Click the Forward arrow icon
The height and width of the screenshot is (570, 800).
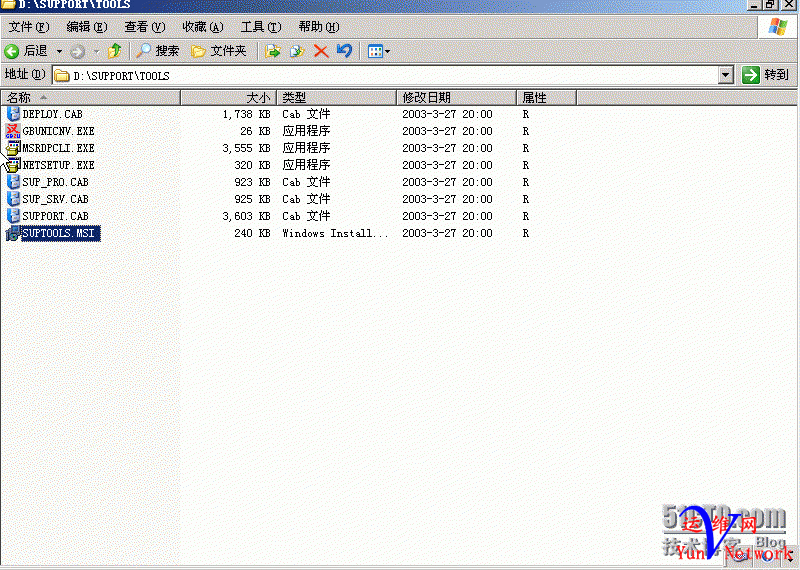[78, 51]
